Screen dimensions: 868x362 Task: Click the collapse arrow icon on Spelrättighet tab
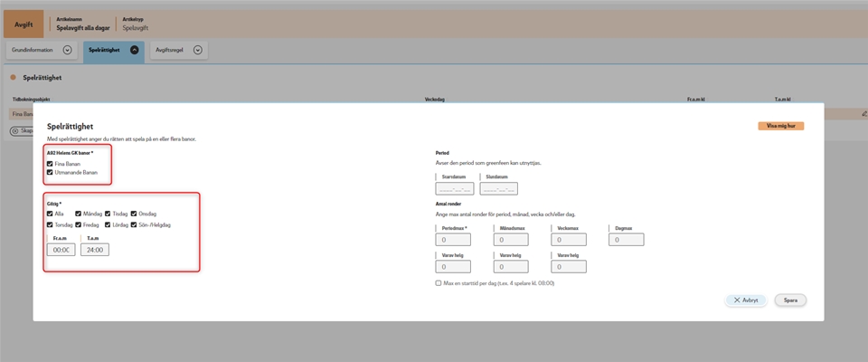[135, 51]
